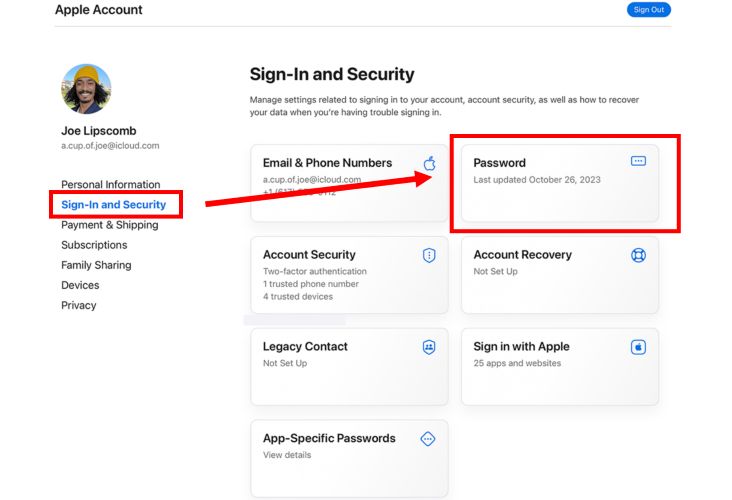732x500 pixels.
Task: View details for App-Specific Passwords
Action: [287, 455]
